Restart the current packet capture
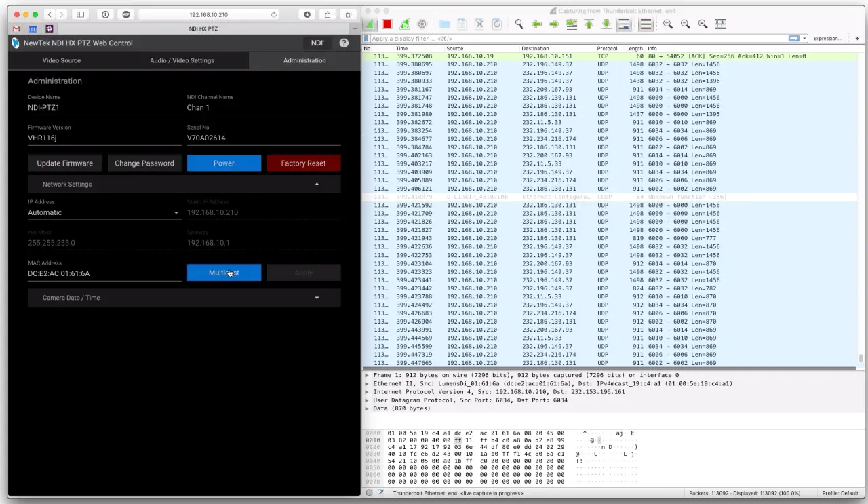 405,24
